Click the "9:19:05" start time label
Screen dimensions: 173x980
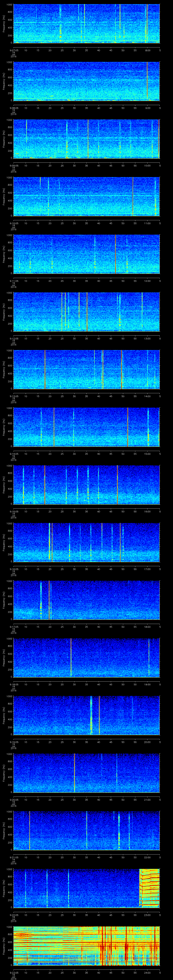pos(14,742)
